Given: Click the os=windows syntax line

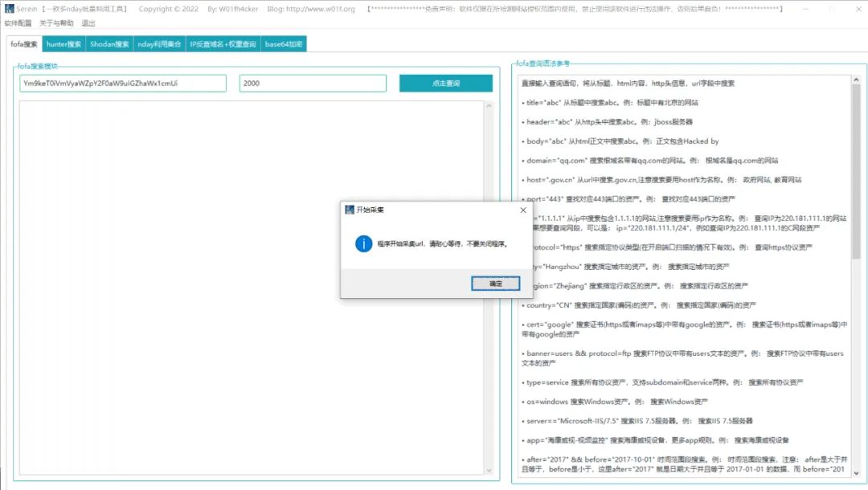Looking at the screenshot, I should tap(615, 402).
